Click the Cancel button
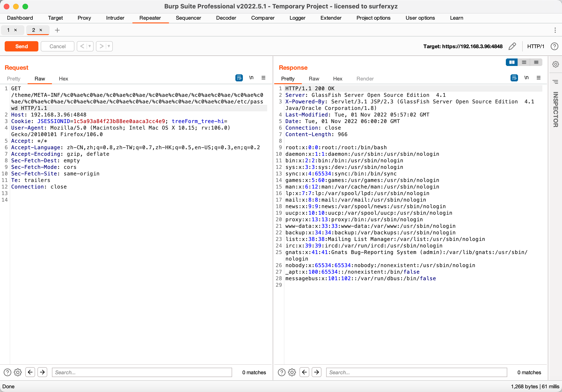The image size is (562, 392). point(57,46)
